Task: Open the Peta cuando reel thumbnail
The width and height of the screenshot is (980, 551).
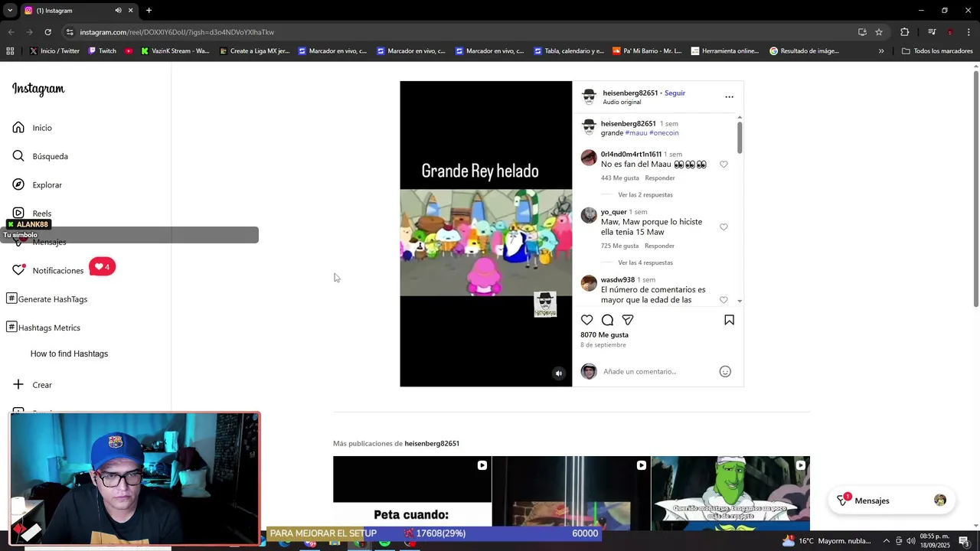Action: coord(412,494)
